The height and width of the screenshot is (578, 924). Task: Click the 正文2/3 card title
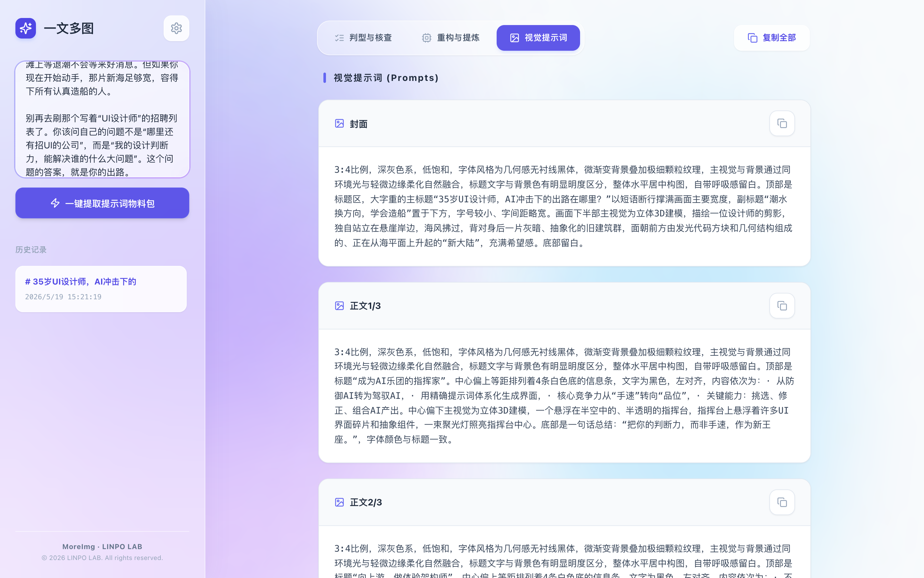(x=366, y=502)
